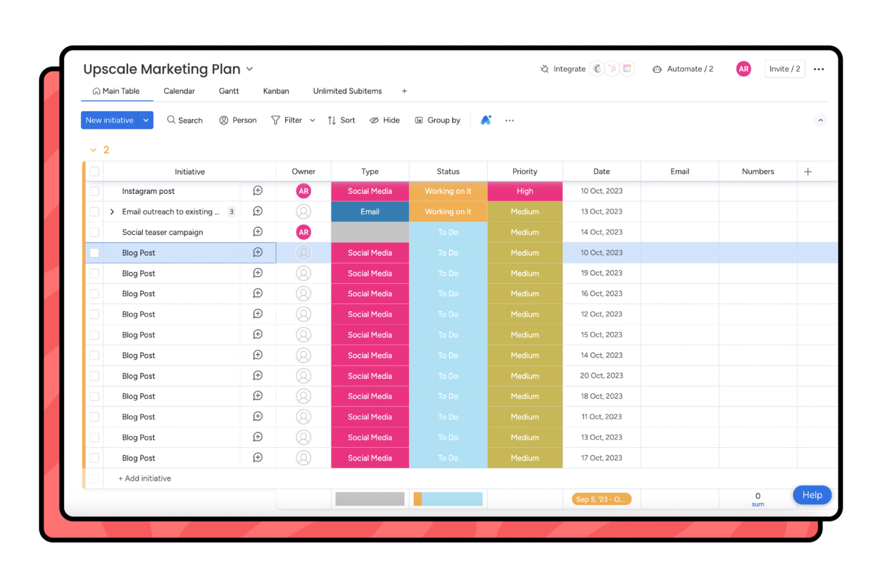Open the Upscale Marketing Plan board name dropdown
The width and height of the screenshot is (882, 588).
(x=250, y=69)
